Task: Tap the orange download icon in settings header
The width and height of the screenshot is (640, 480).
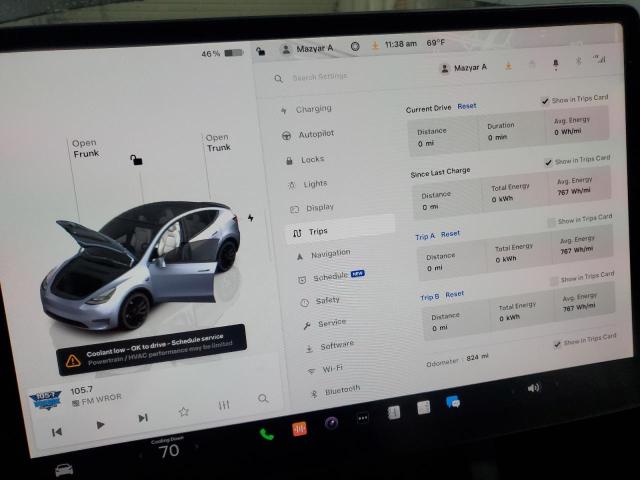Action: pyautogui.click(x=508, y=65)
